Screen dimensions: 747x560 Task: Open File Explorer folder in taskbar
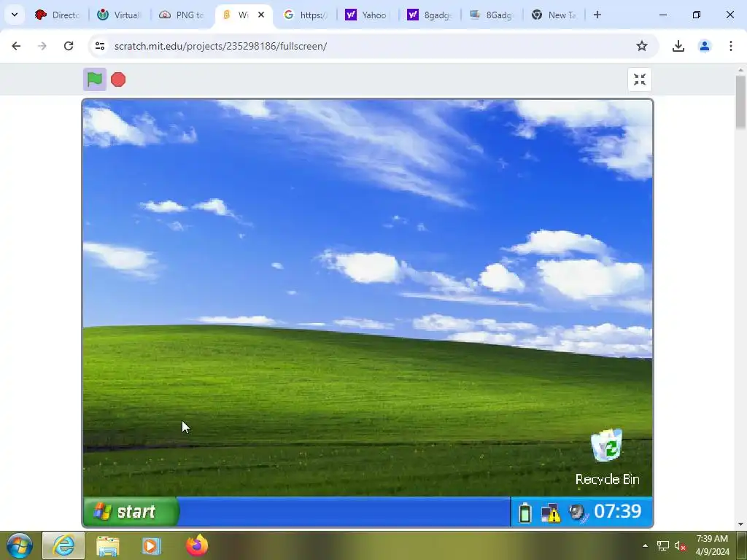(108, 545)
